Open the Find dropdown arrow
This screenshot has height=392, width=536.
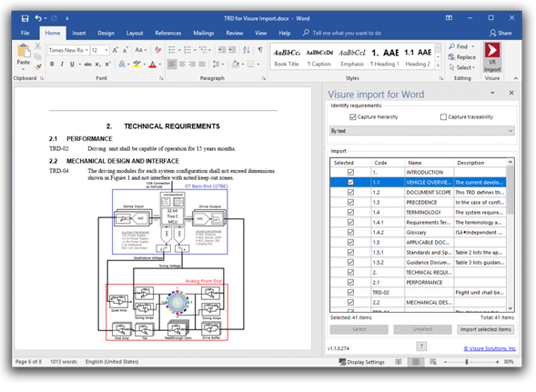click(x=473, y=46)
